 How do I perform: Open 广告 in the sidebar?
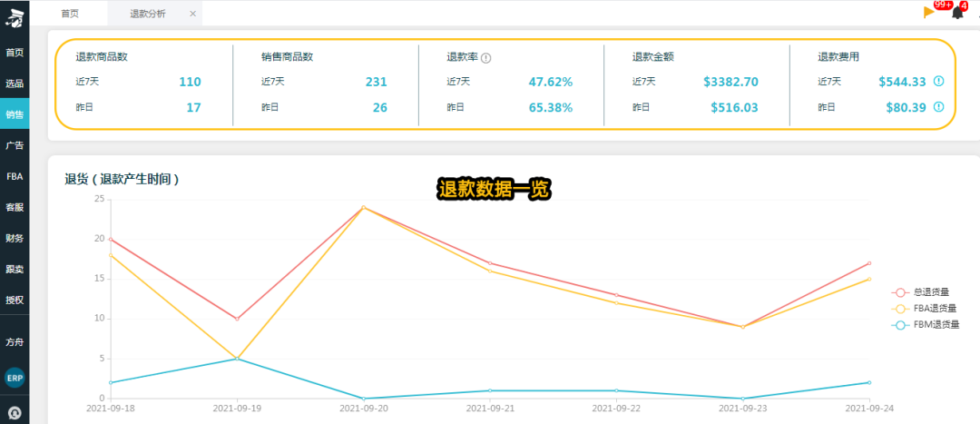coord(15,145)
